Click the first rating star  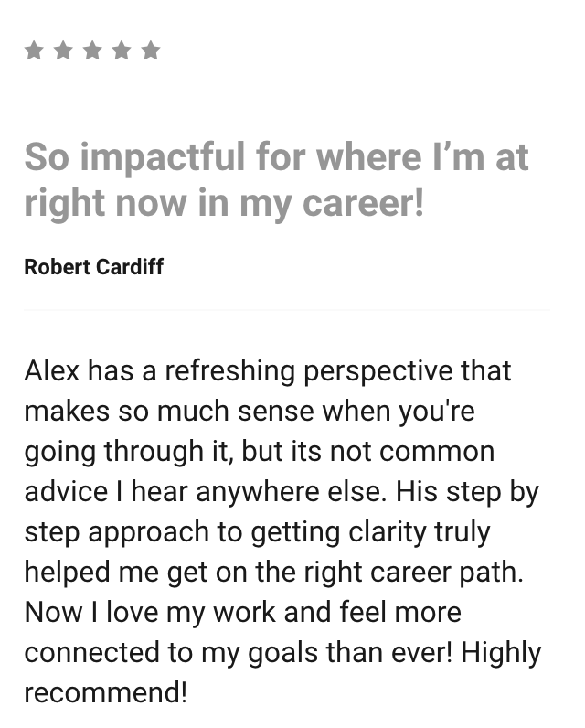click(34, 50)
